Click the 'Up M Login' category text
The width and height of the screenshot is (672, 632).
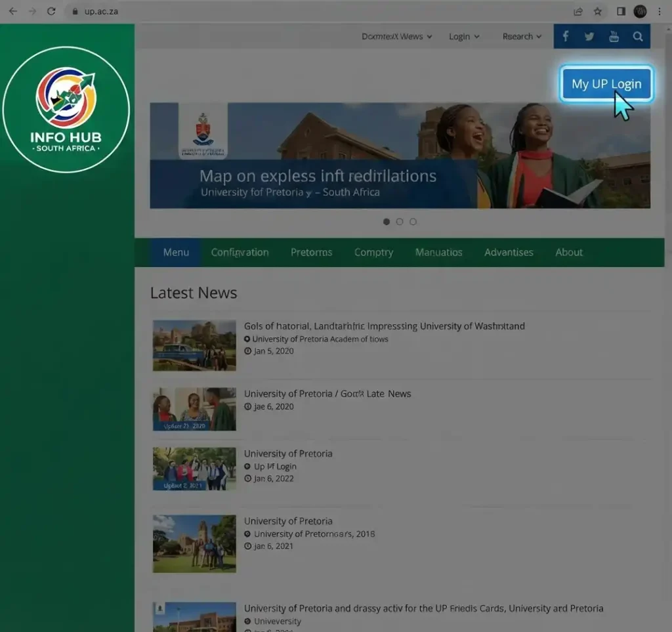coord(275,467)
